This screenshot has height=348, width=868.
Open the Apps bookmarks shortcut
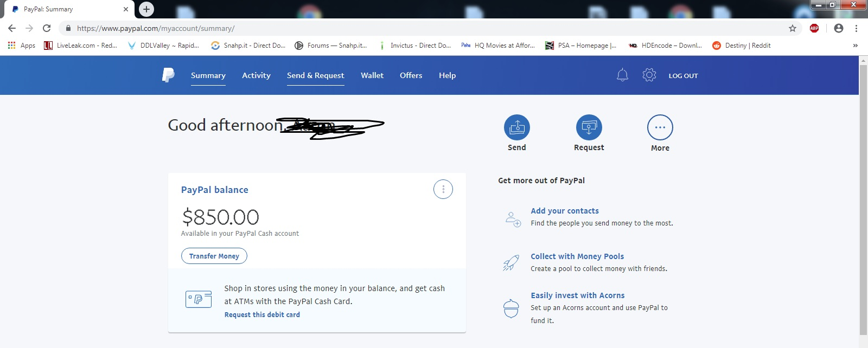[x=22, y=46]
